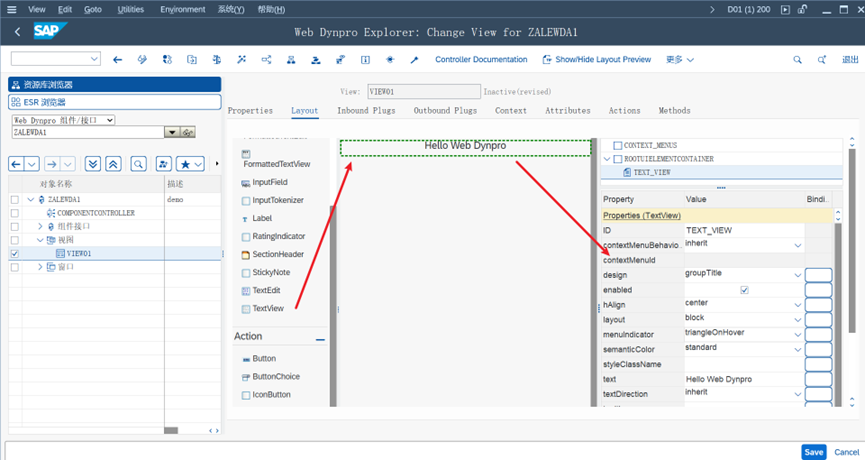Switch to the Context tab

(511, 111)
